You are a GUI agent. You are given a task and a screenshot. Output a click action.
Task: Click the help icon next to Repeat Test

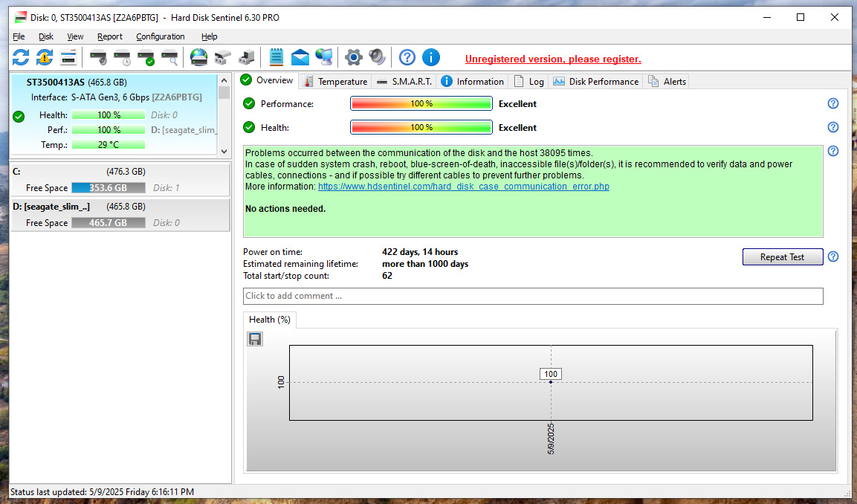(833, 256)
